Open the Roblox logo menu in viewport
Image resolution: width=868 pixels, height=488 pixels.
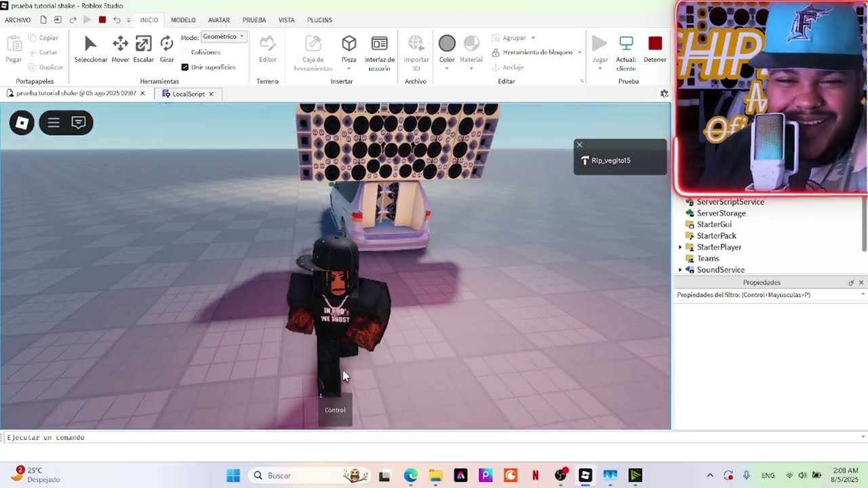pyautogui.click(x=22, y=123)
